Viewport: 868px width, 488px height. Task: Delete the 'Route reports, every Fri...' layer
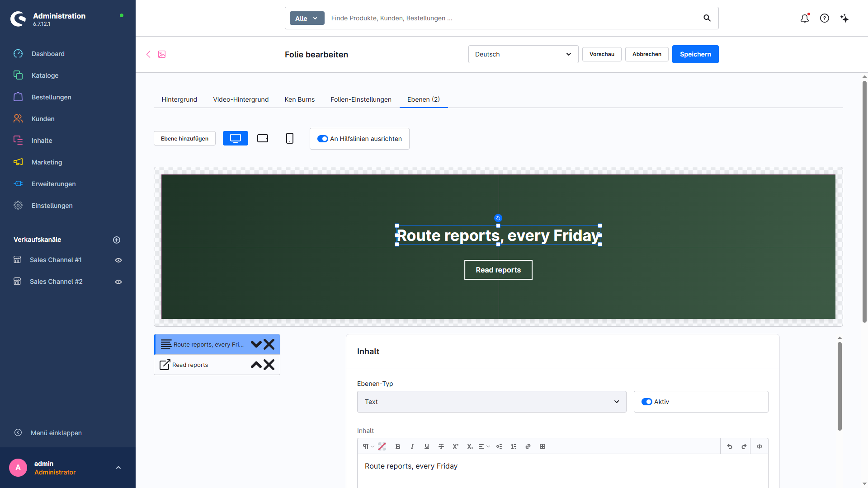pos(269,344)
